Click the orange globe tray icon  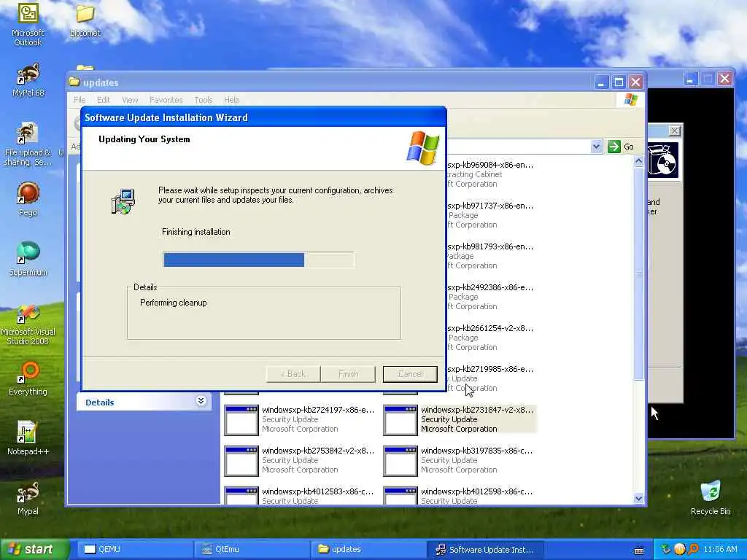click(680, 550)
